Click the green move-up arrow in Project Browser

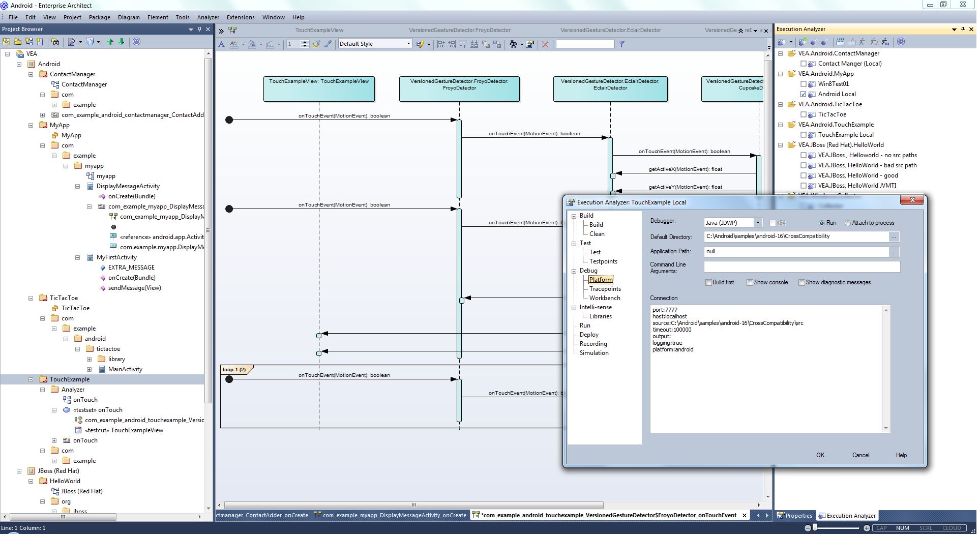coord(110,42)
